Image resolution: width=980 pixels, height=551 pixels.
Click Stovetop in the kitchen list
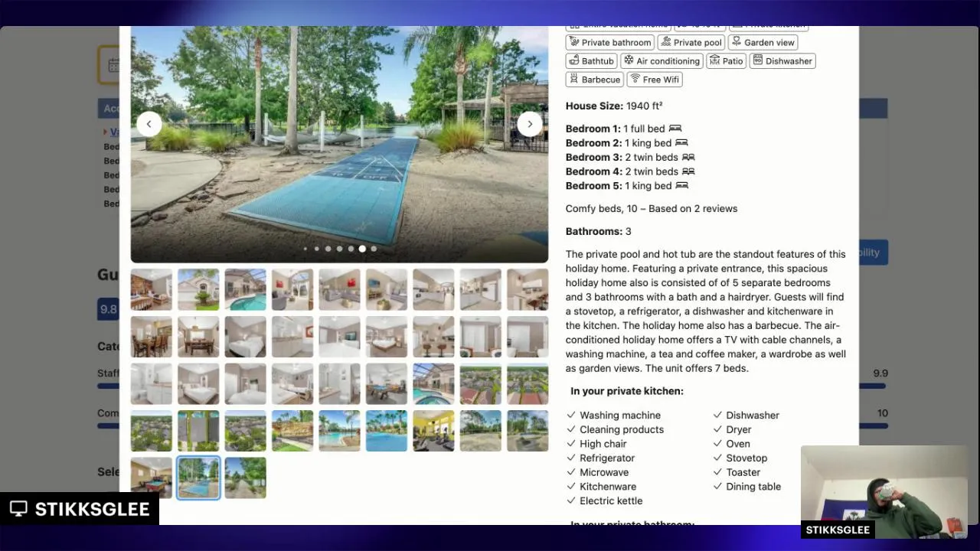(746, 458)
